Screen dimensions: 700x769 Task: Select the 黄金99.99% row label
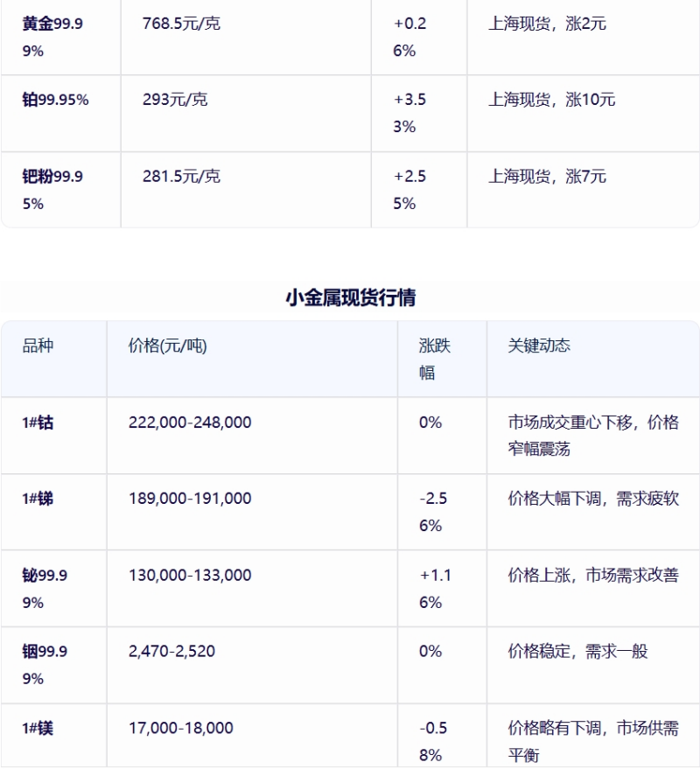pyautogui.click(x=52, y=37)
